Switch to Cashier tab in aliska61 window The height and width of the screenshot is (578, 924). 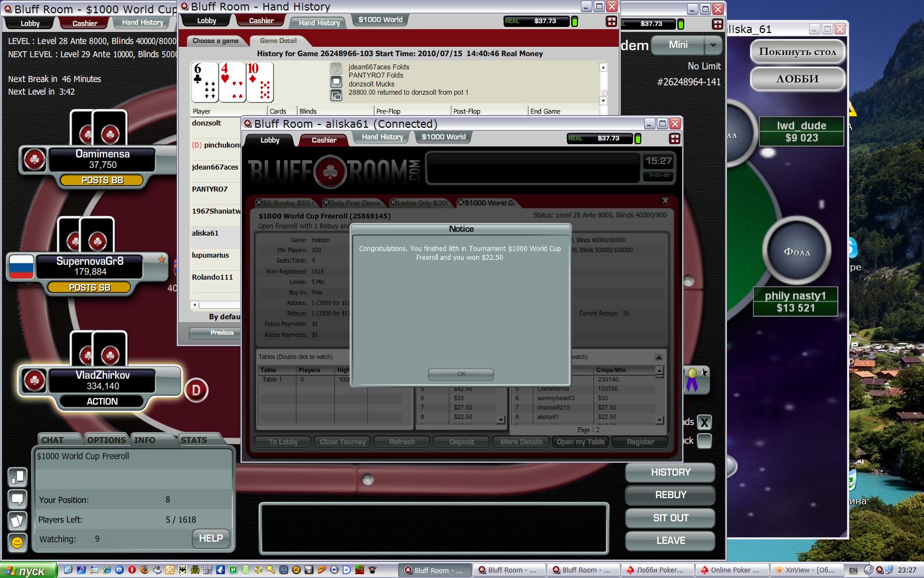click(x=324, y=140)
